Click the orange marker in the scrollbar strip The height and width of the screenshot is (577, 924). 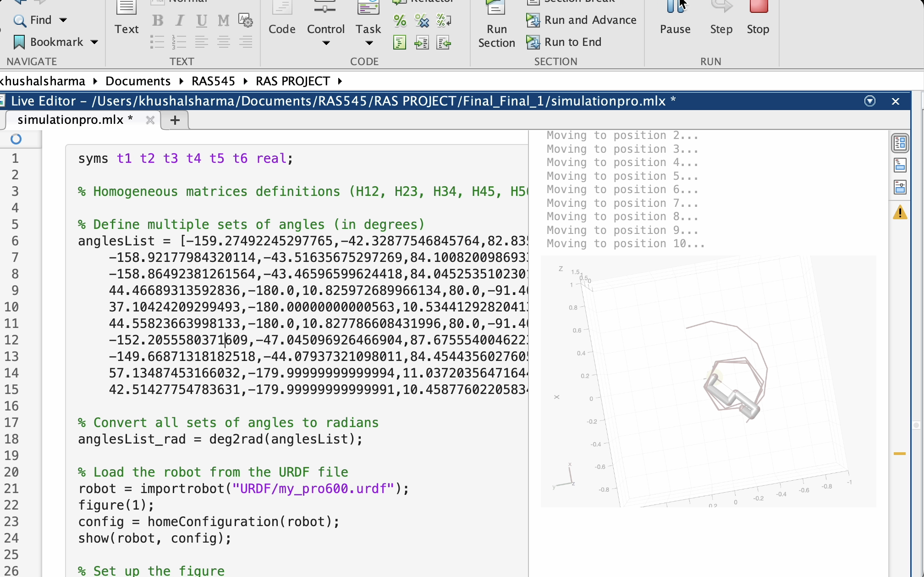pos(899,454)
